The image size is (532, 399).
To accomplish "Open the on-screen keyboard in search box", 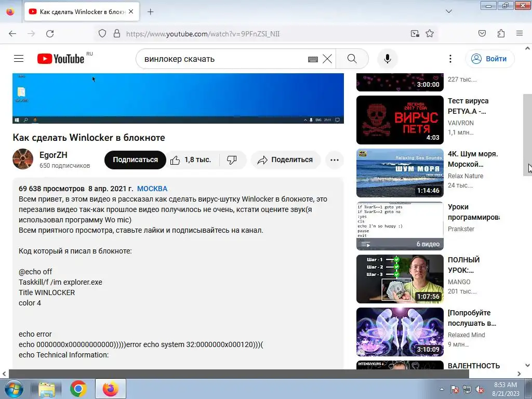I will pyautogui.click(x=313, y=59).
